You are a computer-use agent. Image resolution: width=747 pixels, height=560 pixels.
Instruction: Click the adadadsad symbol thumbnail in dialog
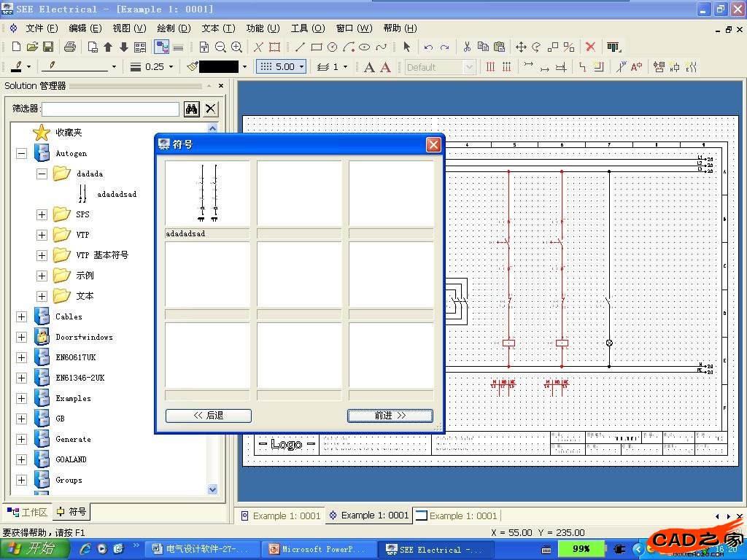207,193
